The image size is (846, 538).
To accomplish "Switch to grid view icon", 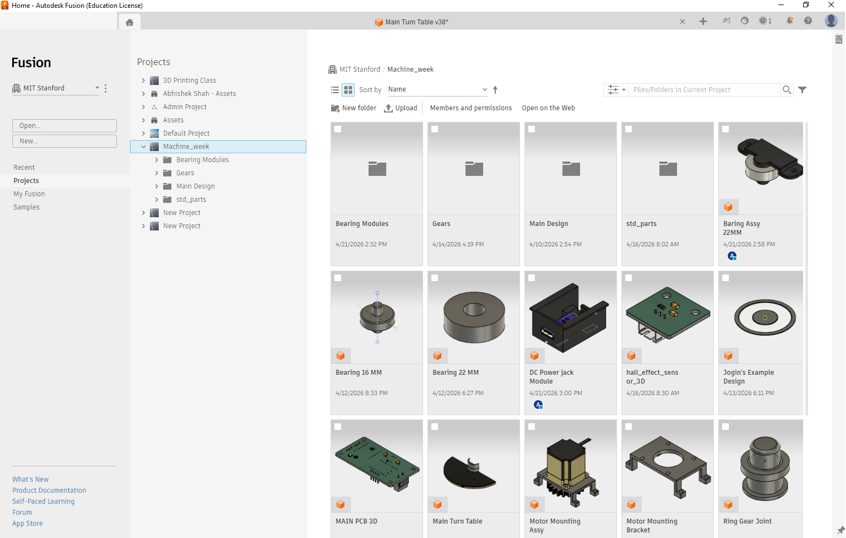I will (348, 90).
